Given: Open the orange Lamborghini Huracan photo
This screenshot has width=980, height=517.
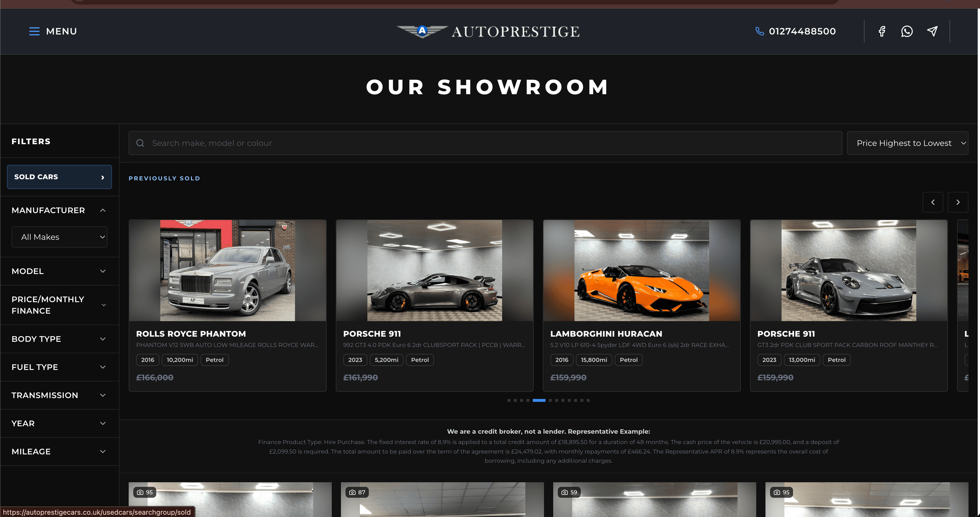Looking at the screenshot, I should click(642, 271).
